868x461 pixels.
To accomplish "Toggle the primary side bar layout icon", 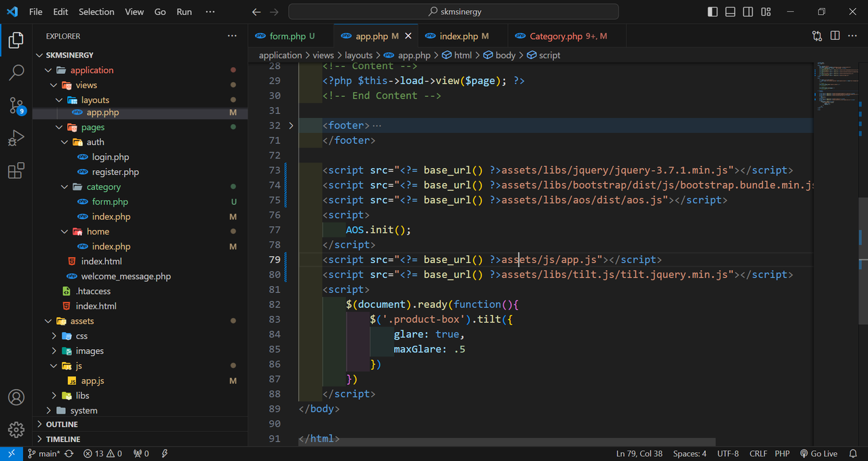I will click(x=713, y=12).
